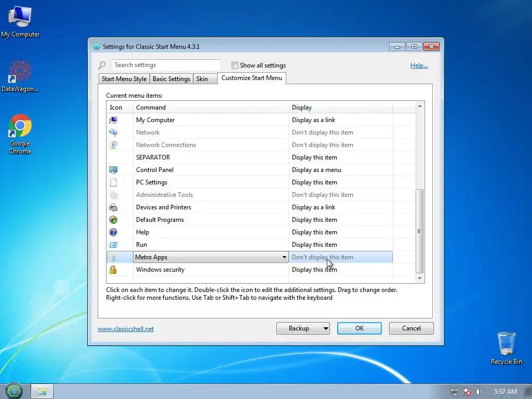Click the Windows security padlock icon
The width and height of the screenshot is (532, 399).
(113, 270)
